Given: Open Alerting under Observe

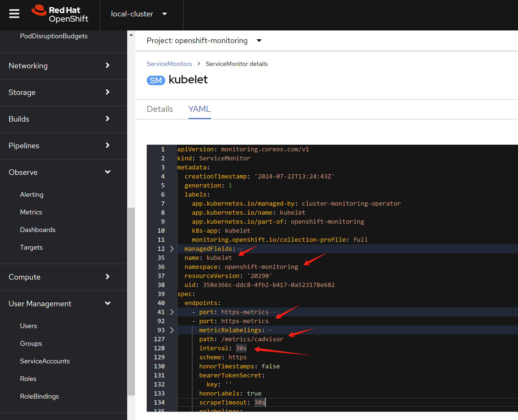Looking at the screenshot, I should 32,194.
